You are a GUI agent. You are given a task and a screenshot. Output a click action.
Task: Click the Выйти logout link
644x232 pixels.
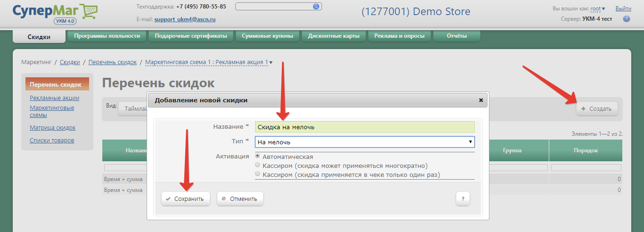click(623, 8)
